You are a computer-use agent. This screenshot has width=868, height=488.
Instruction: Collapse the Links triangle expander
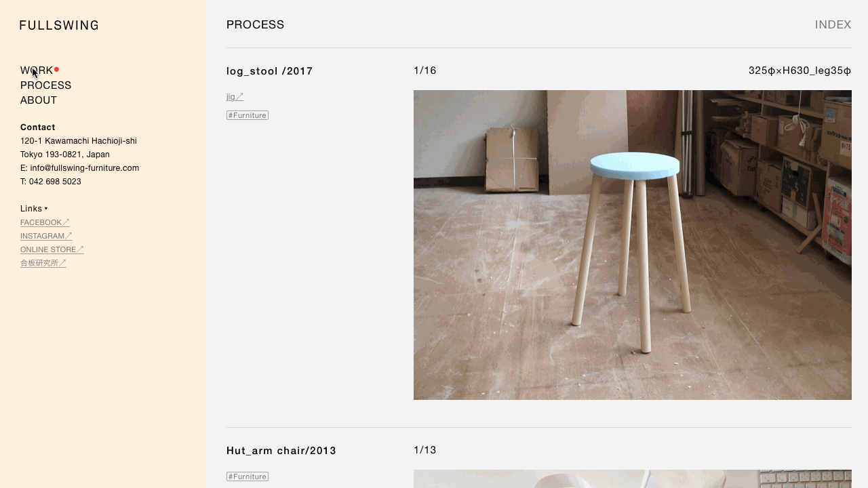click(x=46, y=209)
